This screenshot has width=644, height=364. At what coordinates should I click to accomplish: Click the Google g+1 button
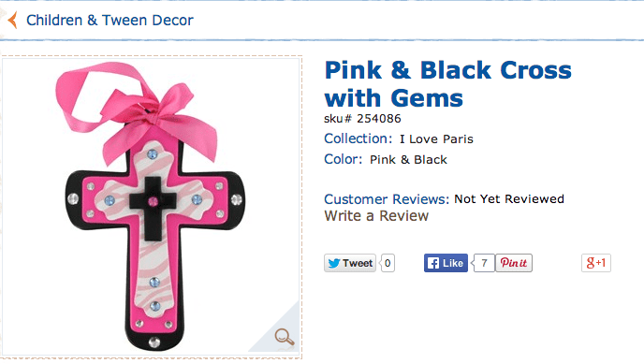click(x=596, y=263)
